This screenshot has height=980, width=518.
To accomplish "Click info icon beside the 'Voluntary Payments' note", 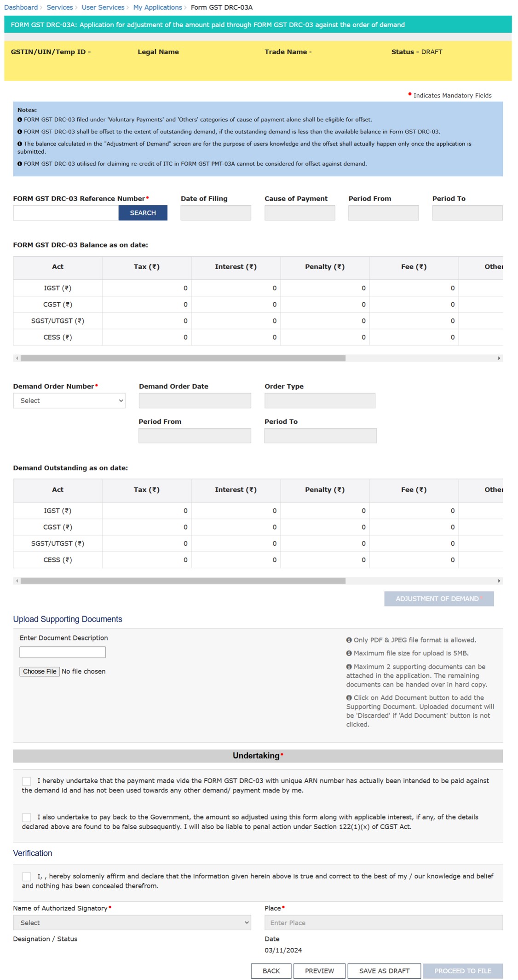I will coord(20,120).
